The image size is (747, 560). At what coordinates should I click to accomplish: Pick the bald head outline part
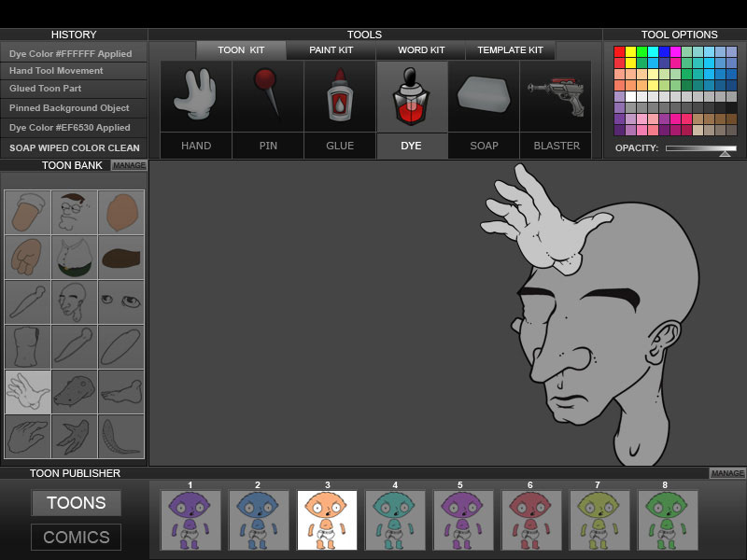coord(75,301)
